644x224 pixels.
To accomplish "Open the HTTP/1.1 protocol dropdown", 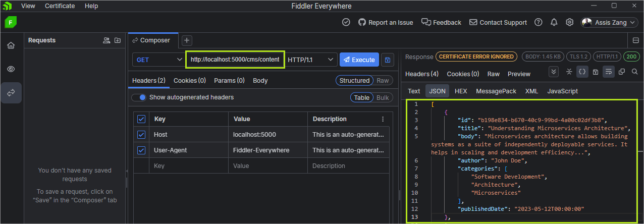I will [310, 60].
